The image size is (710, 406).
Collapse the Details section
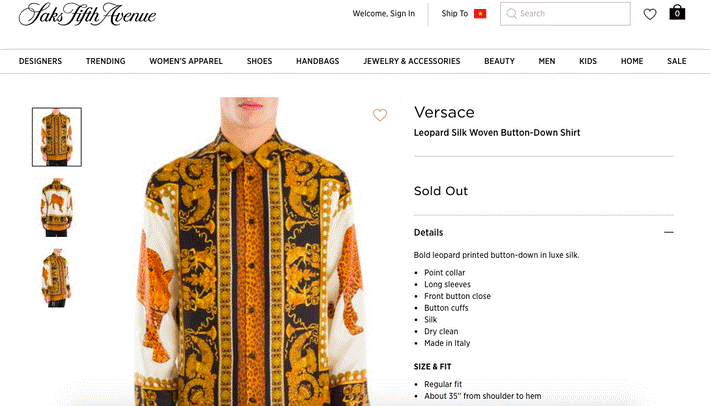(x=668, y=232)
